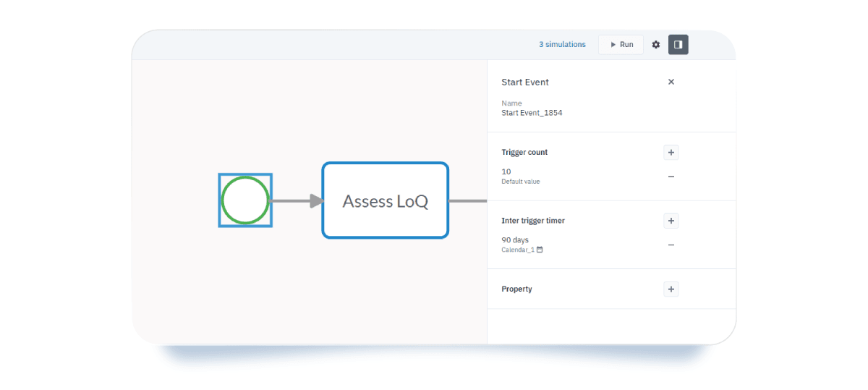This screenshot has width=868, height=390.
Task: Click the Trigger count heading
Action: 524,153
